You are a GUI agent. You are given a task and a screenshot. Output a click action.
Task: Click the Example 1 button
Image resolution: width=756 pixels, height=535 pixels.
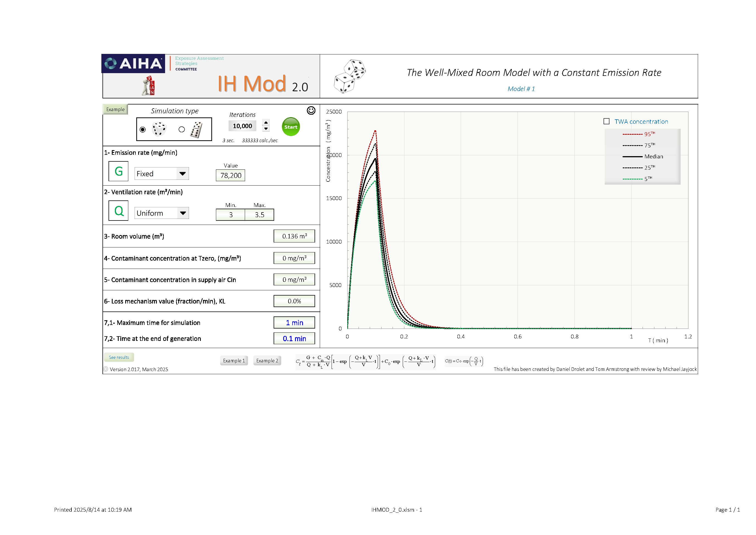234,361
